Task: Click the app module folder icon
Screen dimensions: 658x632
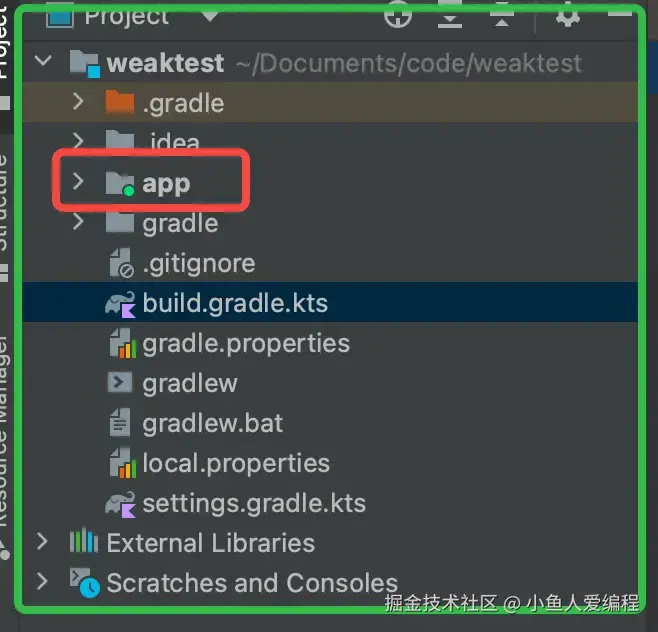Action: tap(120, 183)
